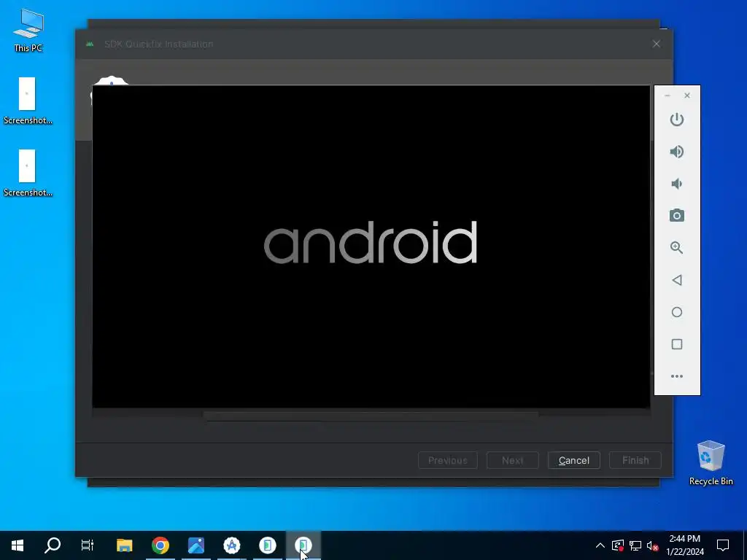Tap the emulator Home circle button
The image size is (747, 560).
(676, 312)
